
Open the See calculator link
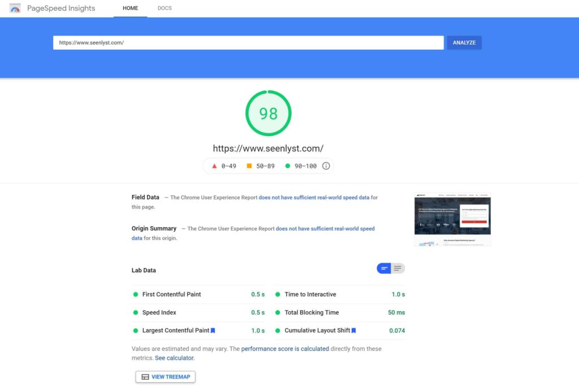(x=174, y=358)
